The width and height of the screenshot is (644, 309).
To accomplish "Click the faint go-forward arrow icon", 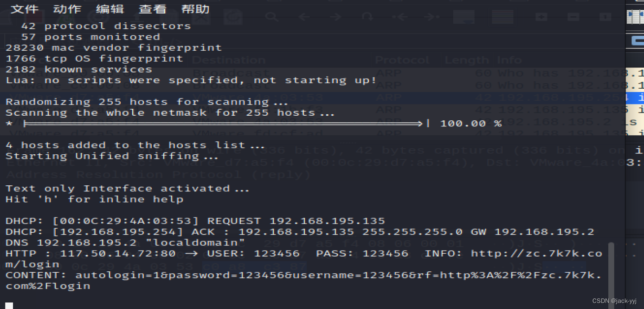I will pos(335,17).
